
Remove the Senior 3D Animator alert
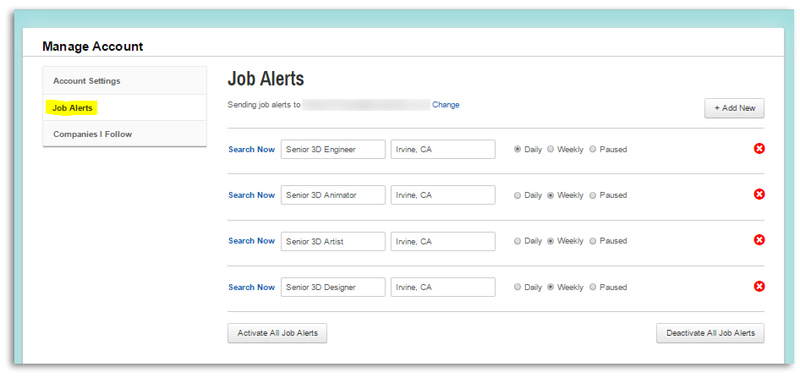click(759, 194)
